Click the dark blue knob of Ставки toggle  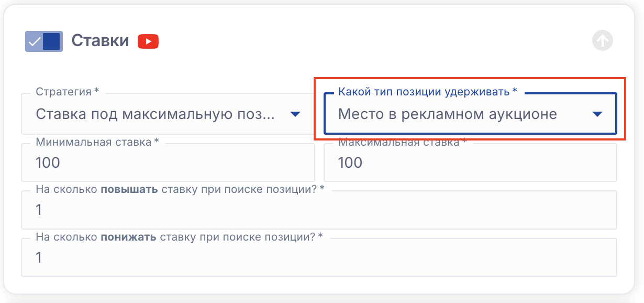click(51, 41)
